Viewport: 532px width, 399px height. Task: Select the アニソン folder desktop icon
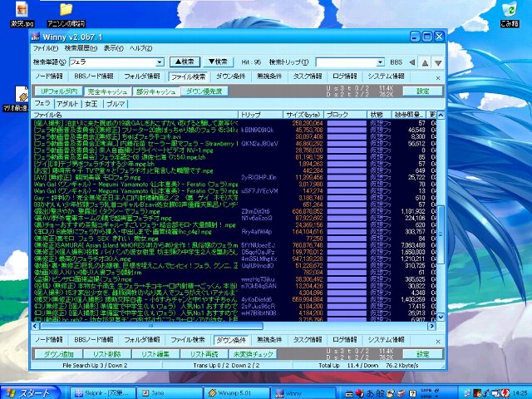66,15
